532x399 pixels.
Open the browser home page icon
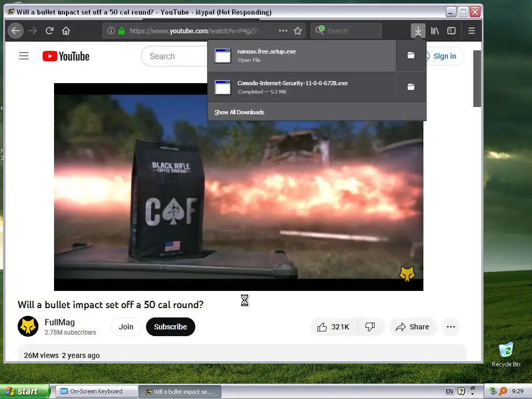pos(66,31)
